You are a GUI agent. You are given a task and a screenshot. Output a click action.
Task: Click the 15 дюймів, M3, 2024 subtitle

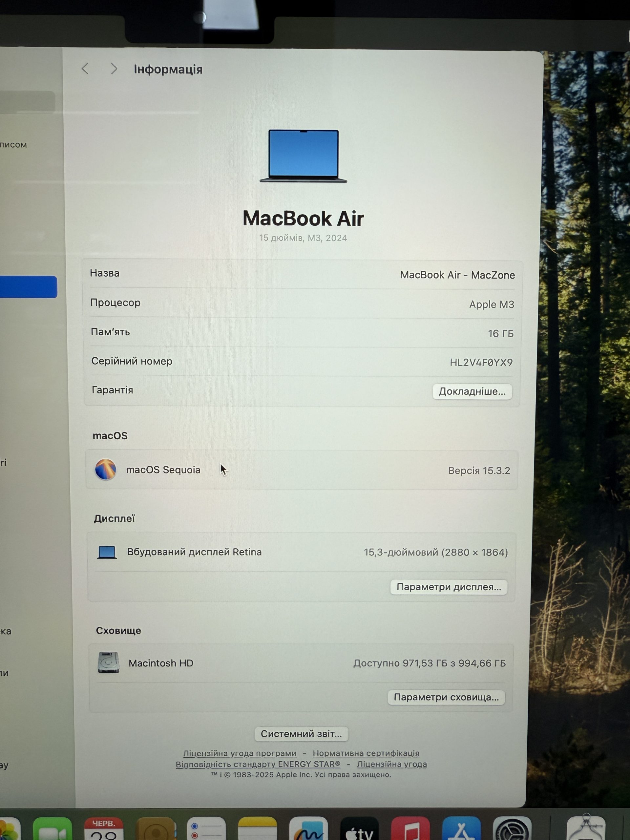(303, 238)
